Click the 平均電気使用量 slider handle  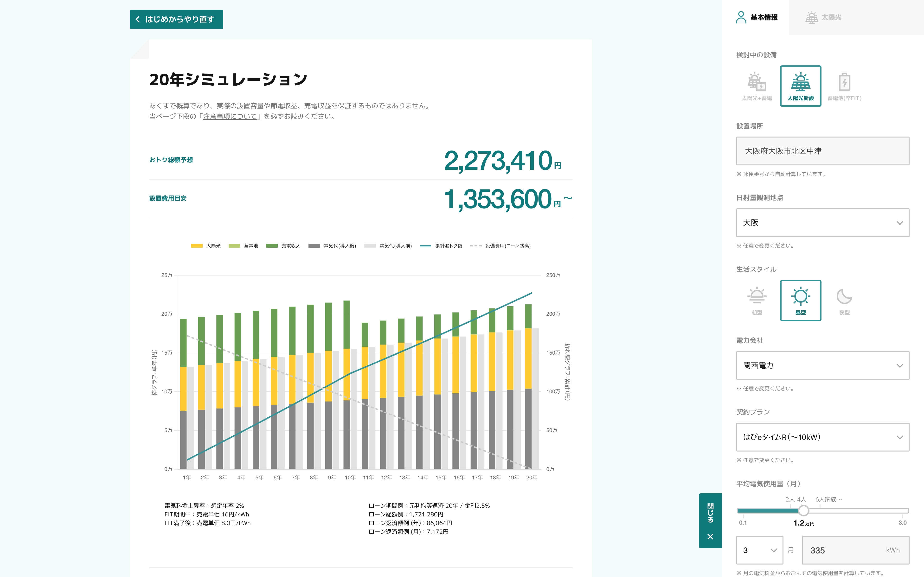coord(803,510)
